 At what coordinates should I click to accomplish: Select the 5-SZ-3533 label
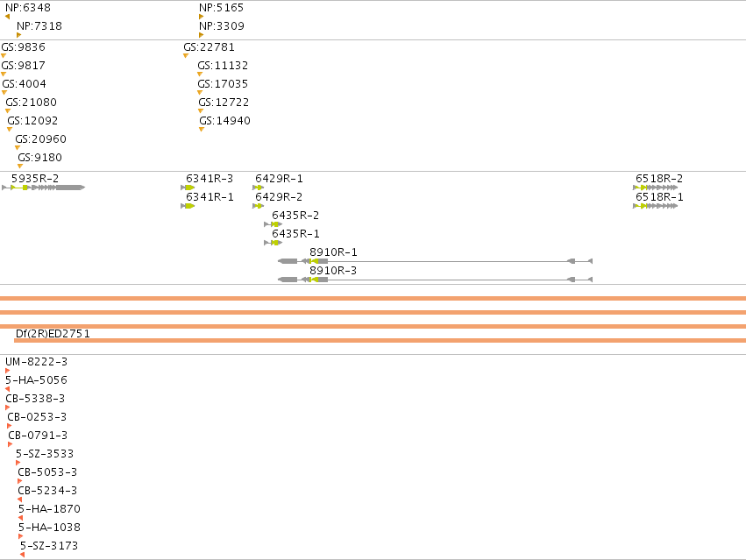click(45, 454)
